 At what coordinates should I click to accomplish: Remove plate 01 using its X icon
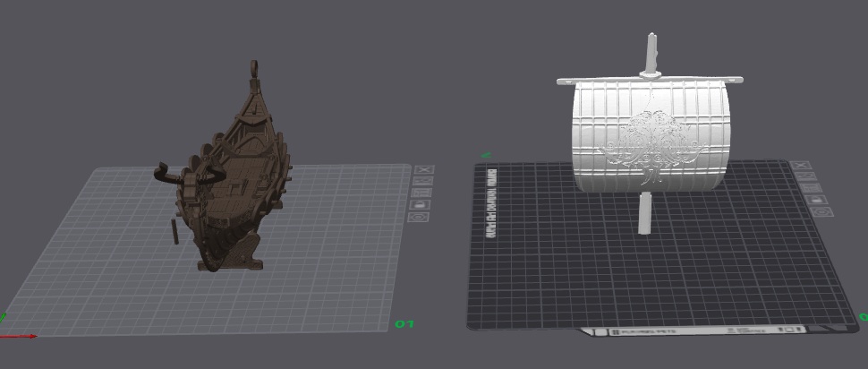pos(424,169)
